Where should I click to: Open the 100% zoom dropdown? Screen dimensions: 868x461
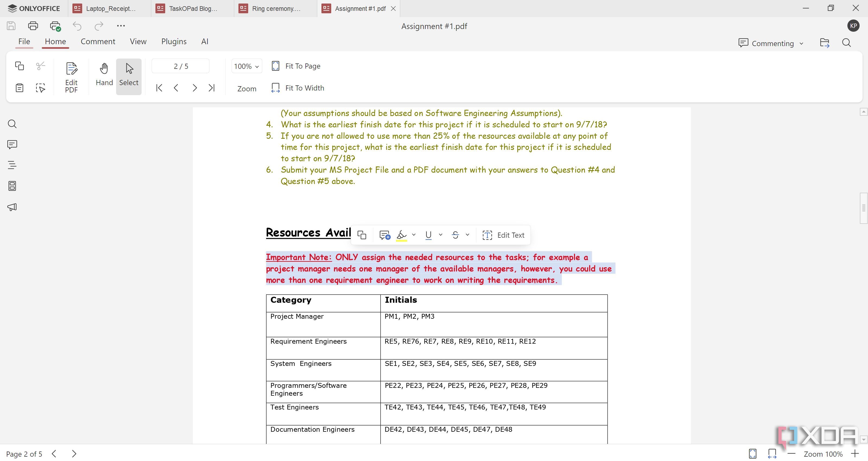(x=247, y=66)
